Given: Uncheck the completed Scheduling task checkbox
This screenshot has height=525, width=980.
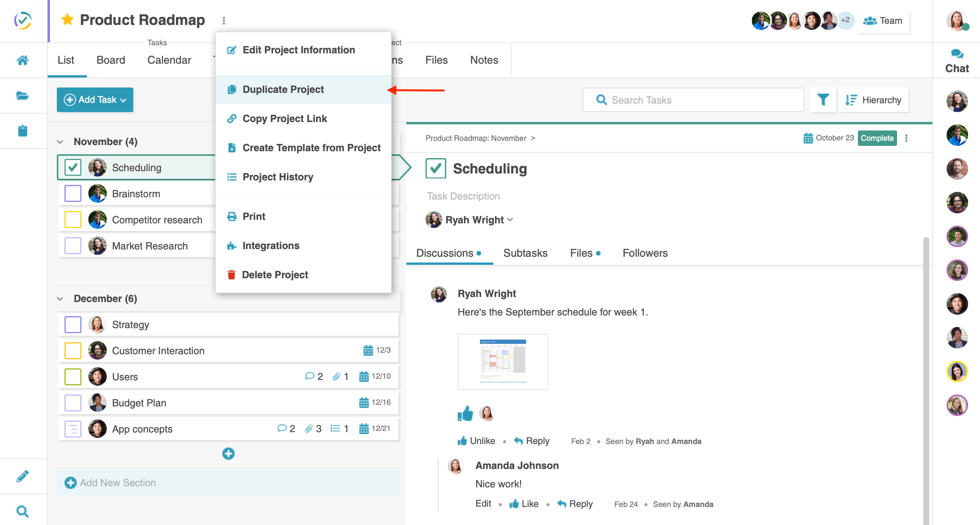Looking at the screenshot, I should coord(73,167).
